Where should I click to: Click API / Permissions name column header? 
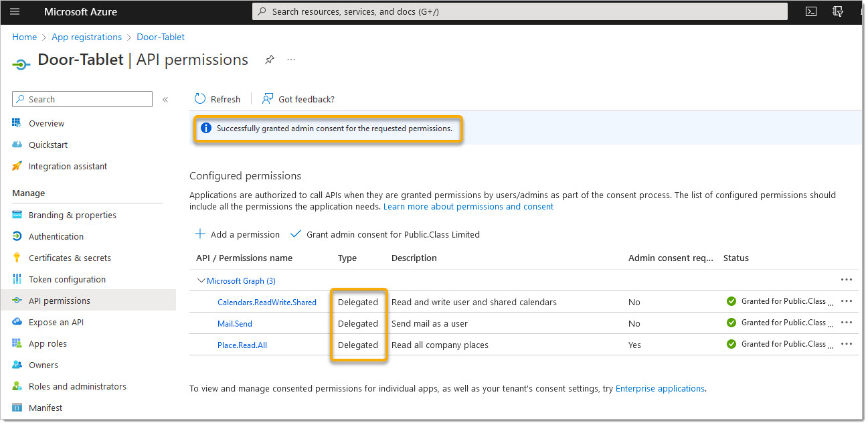click(244, 258)
